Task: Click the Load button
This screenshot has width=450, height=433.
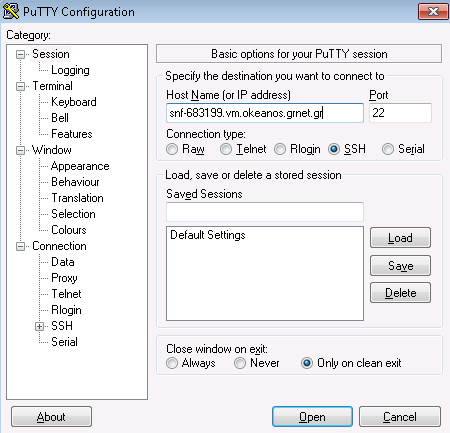Action: click(x=400, y=238)
